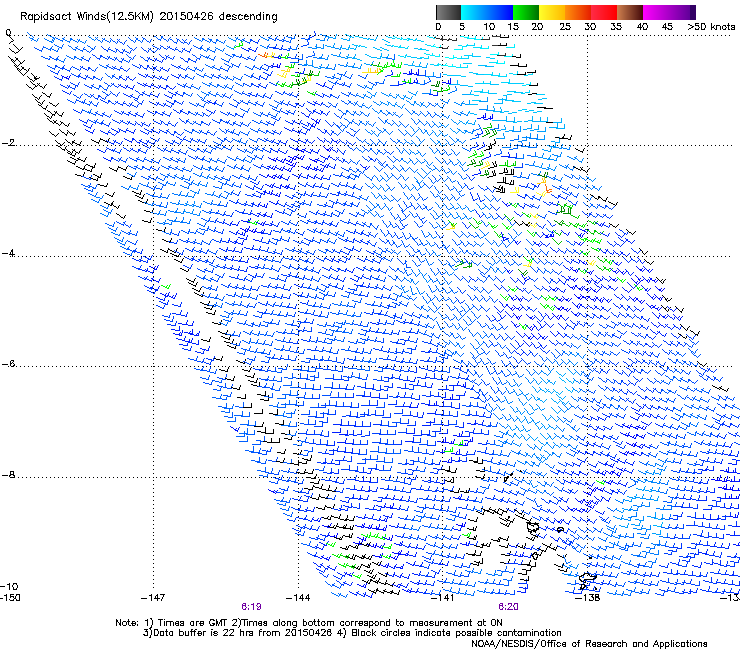
Task: Click the note line starting 'Note: 1) Times are GMT'
Action: [309, 623]
